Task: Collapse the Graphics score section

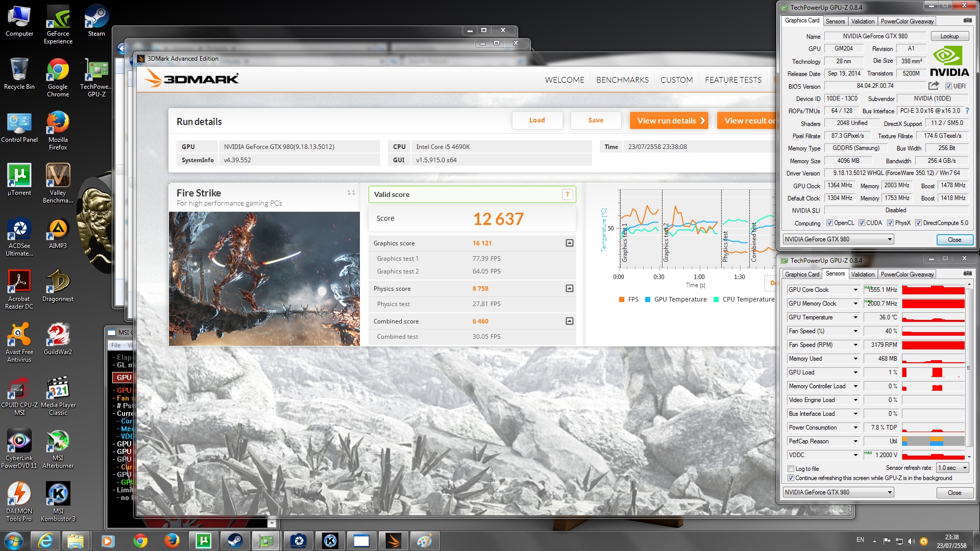Action: 570,243
